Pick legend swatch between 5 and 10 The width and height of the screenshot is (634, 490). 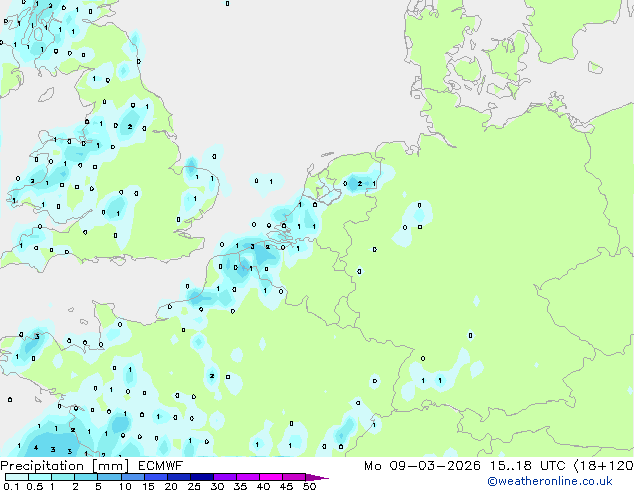[x=110, y=477]
